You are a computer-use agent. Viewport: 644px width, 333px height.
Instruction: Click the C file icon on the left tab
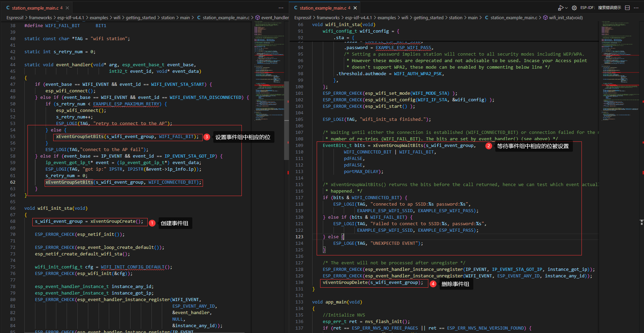pyautogui.click(x=8, y=8)
